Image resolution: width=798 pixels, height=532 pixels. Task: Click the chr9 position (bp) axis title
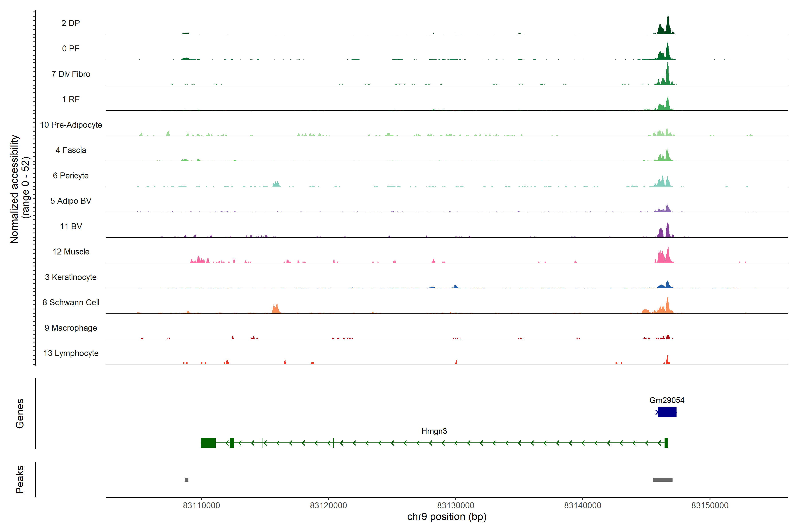(446, 517)
